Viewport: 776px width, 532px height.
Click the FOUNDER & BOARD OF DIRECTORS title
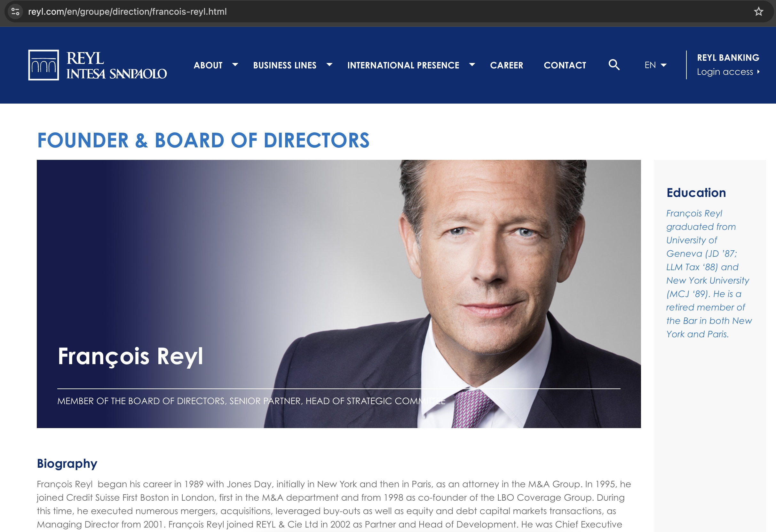[203, 140]
